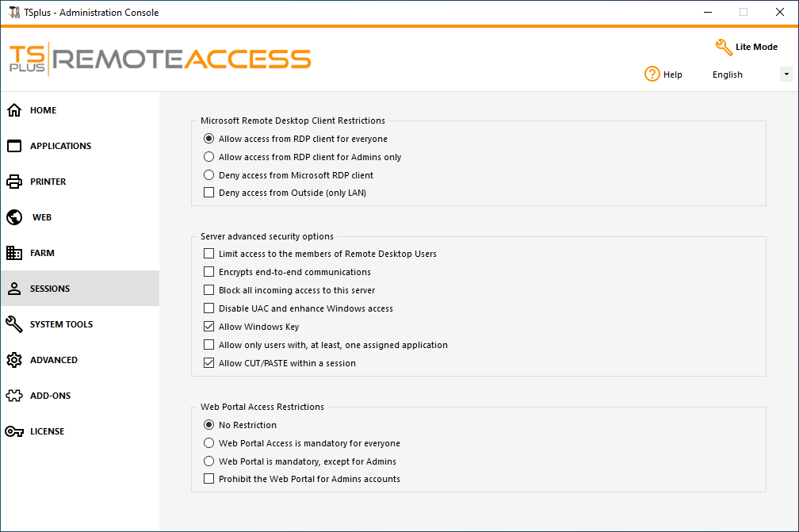Check Deny access from Outside (only LAN)
Image resolution: width=799 pixels, height=532 pixels.
click(x=209, y=193)
